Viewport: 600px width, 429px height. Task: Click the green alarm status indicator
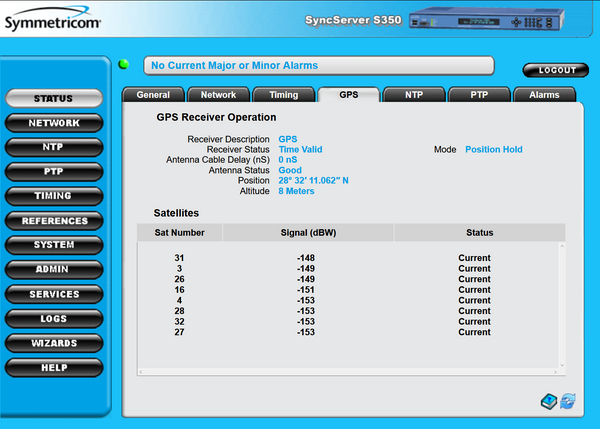click(124, 64)
